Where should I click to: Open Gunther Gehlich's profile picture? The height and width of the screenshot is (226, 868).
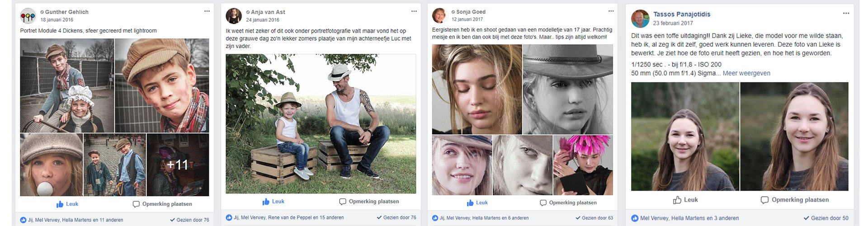point(28,16)
